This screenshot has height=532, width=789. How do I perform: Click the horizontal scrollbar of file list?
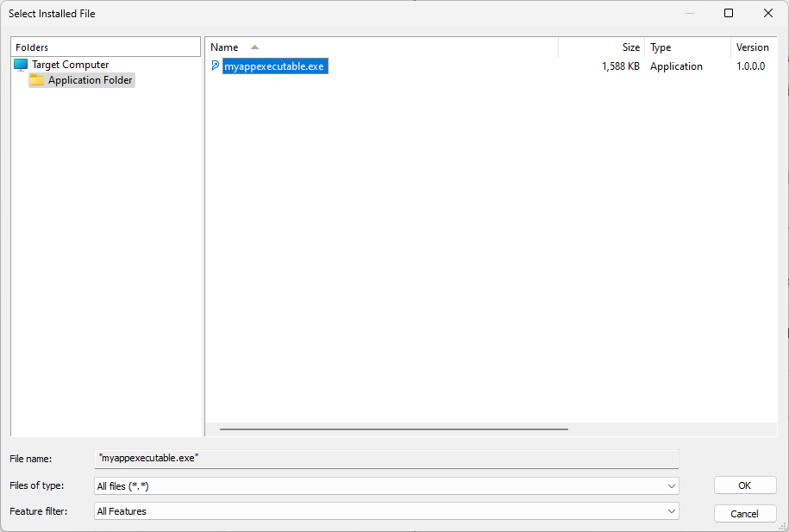pyautogui.click(x=394, y=429)
